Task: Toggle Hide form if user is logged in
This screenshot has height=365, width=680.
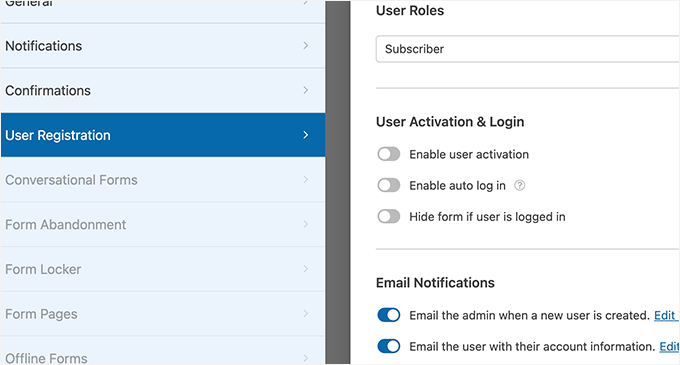Action: point(389,216)
